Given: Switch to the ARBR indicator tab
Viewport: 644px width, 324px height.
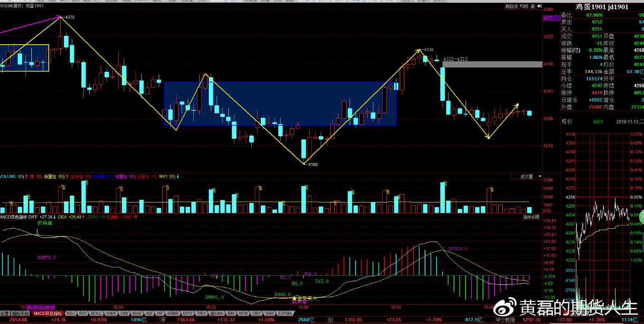Looking at the screenshot, I should click(172, 313).
